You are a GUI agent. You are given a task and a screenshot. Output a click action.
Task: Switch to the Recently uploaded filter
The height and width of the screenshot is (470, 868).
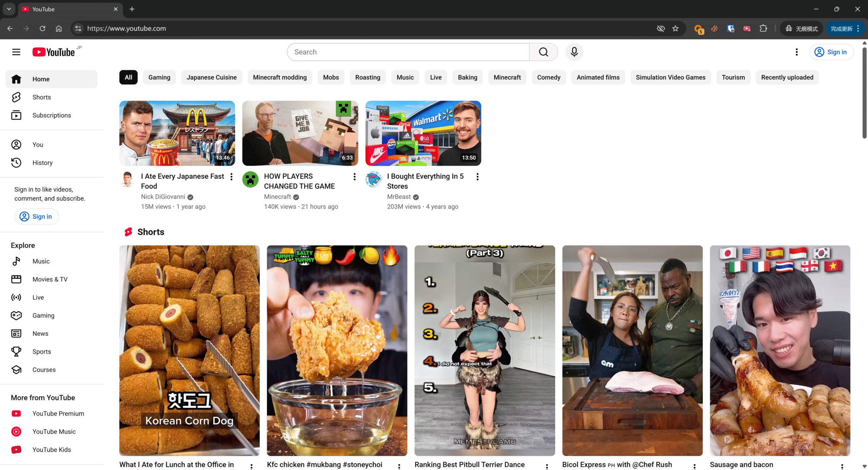[x=787, y=77]
